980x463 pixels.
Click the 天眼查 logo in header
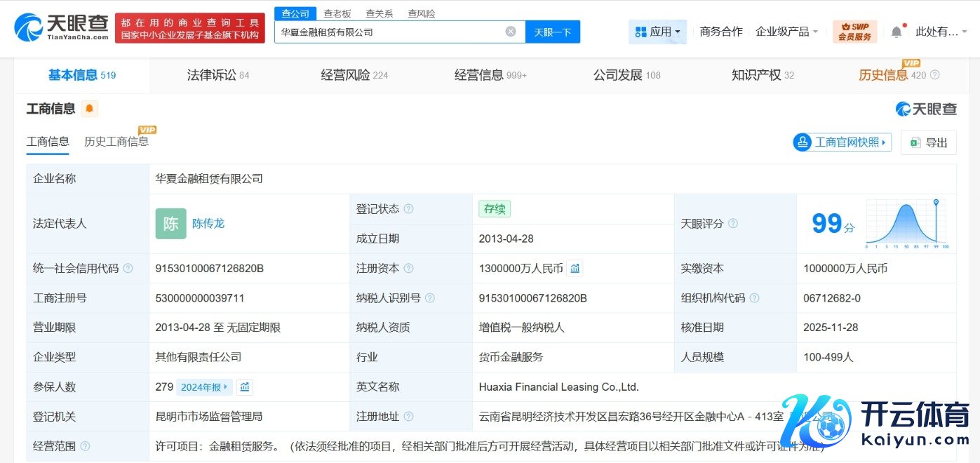click(x=62, y=28)
